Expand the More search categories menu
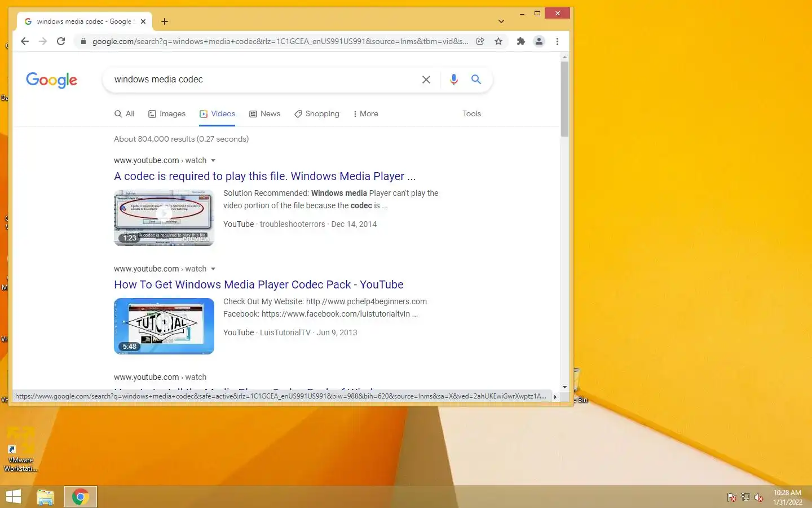Screen dimensions: 812x508 [365, 113]
